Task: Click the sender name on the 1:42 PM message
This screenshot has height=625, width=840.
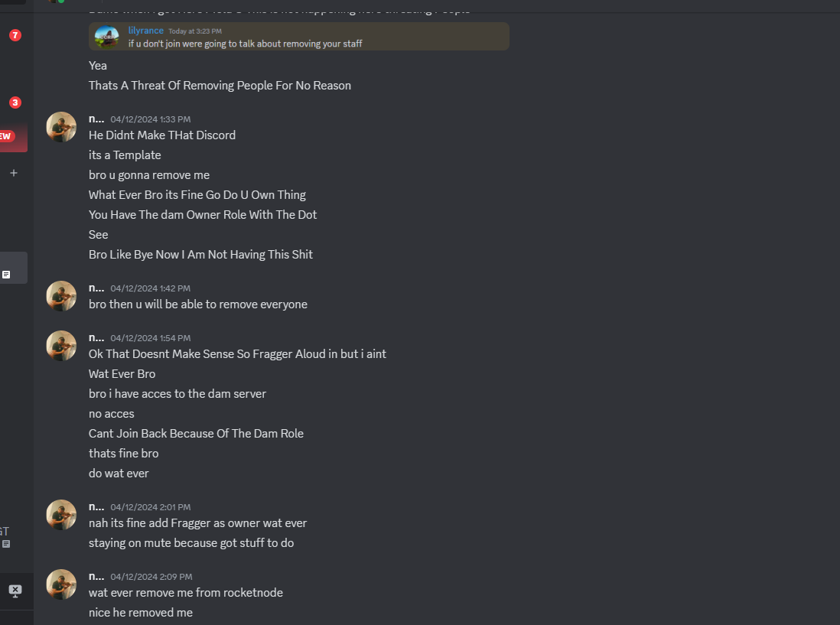Action: pos(96,288)
